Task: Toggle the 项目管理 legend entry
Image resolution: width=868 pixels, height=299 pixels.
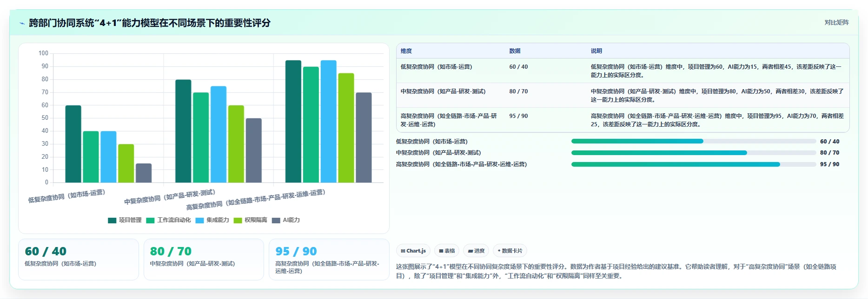Action: [x=125, y=220]
